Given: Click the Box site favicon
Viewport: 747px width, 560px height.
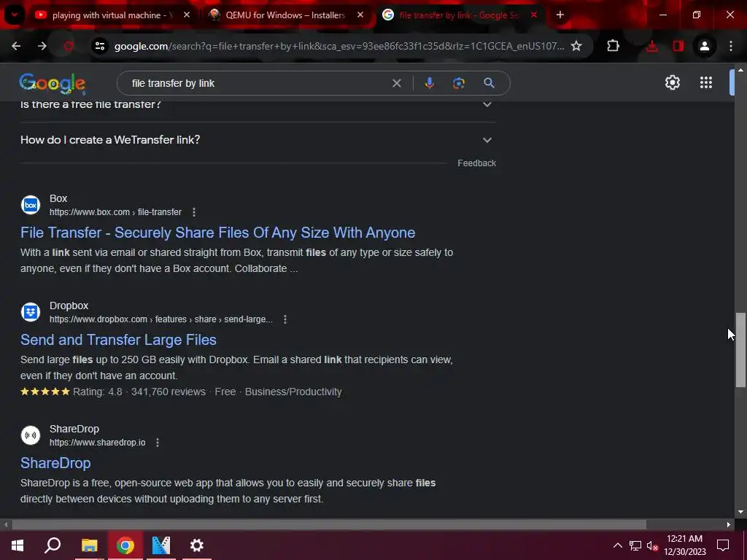Looking at the screenshot, I should click(31, 205).
